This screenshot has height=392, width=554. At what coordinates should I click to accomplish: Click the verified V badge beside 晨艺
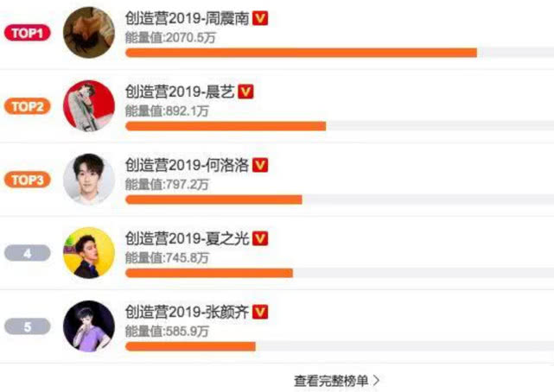click(245, 92)
